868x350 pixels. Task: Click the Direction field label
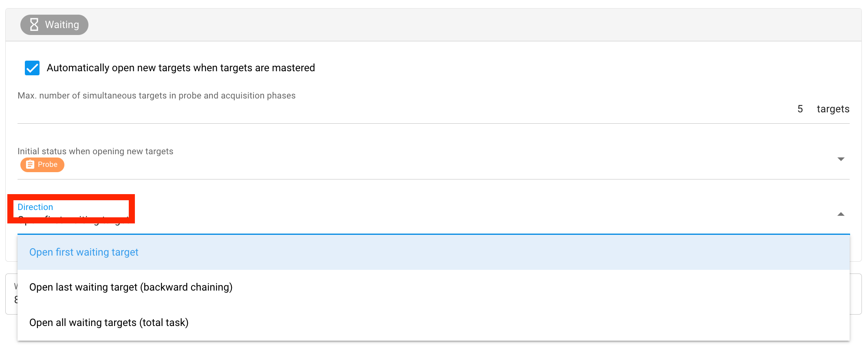35,207
